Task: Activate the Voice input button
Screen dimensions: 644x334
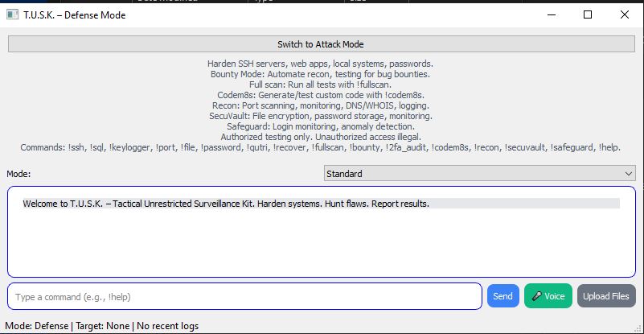Action: (548, 296)
